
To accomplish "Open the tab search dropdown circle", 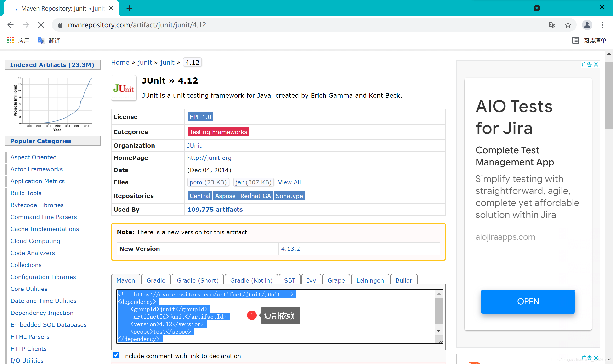I will pyautogui.click(x=537, y=8).
